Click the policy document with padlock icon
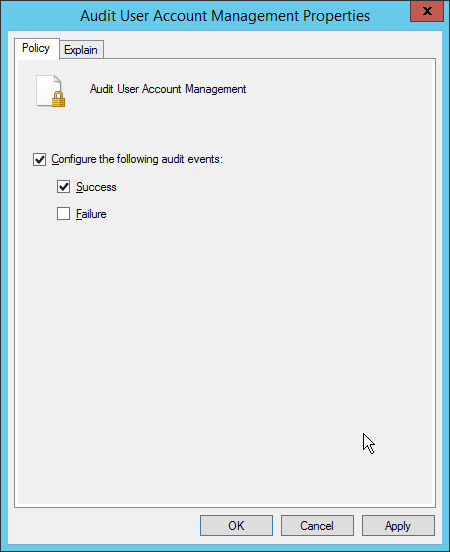Screen dimensions: 450x552 [51, 91]
